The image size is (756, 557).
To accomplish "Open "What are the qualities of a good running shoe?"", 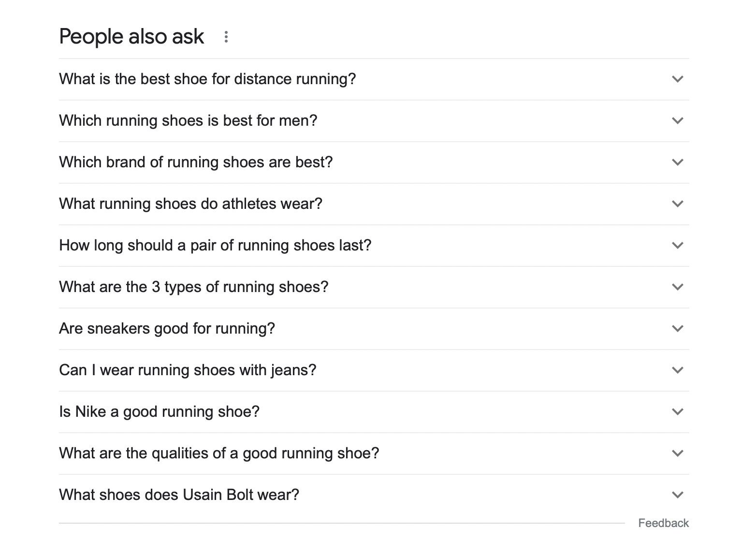I will (x=678, y=453).
